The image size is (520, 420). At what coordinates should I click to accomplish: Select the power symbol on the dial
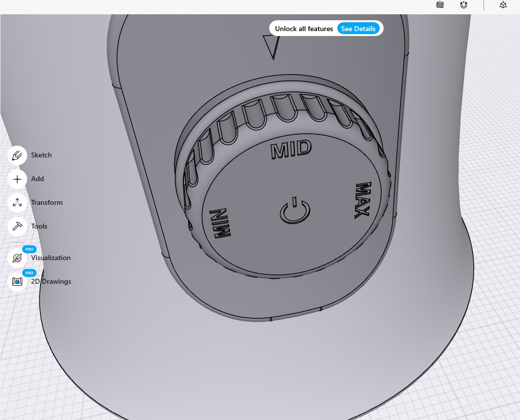tap(295, 211)
